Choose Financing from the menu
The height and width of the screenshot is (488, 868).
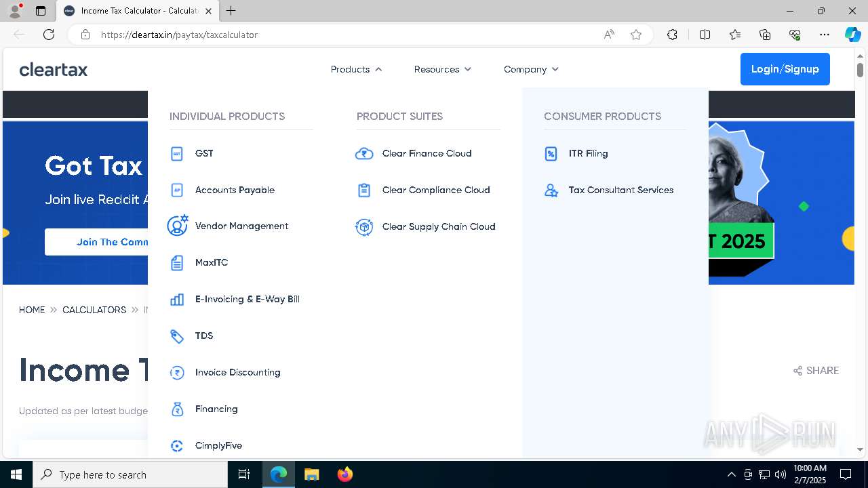click(216, 409)
